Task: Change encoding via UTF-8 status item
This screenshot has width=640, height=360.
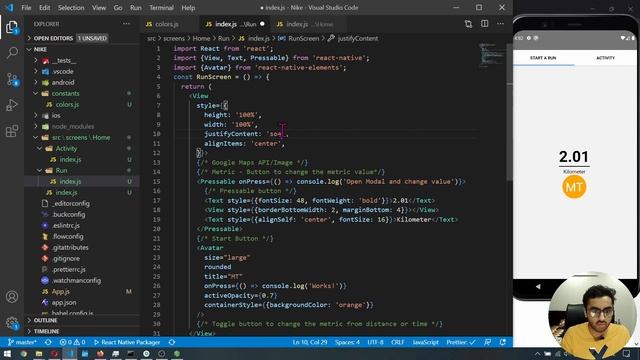Action: (376, 342)
